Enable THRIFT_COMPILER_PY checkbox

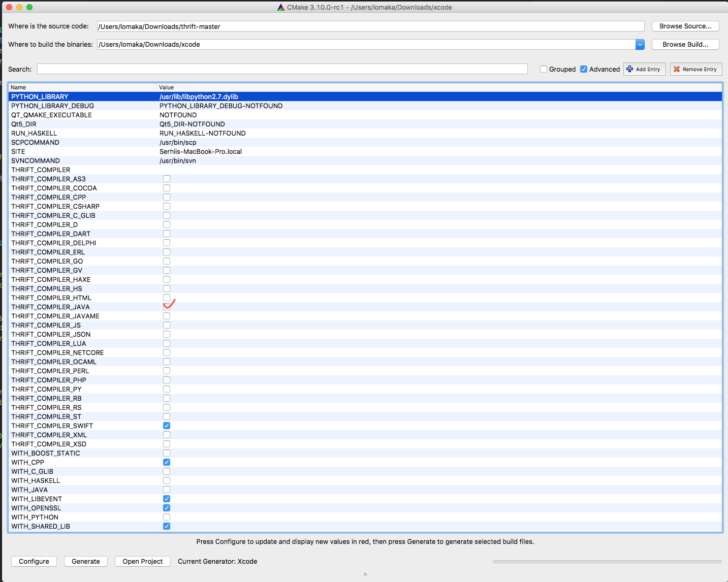[x=167, y=389]
